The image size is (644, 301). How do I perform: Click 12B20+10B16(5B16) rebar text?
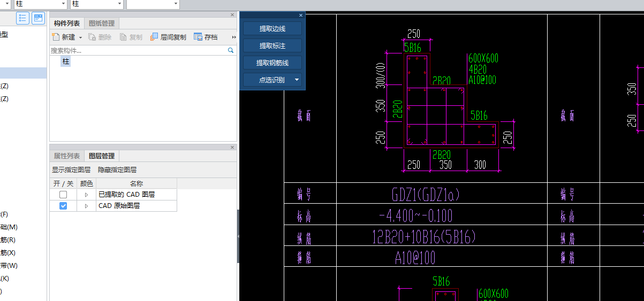pos(424,237)
